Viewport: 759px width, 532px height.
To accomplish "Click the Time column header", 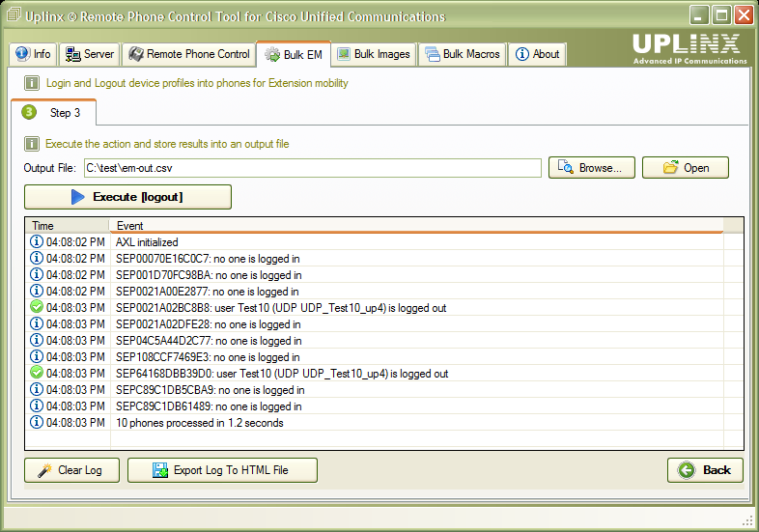I will (68, 226).
